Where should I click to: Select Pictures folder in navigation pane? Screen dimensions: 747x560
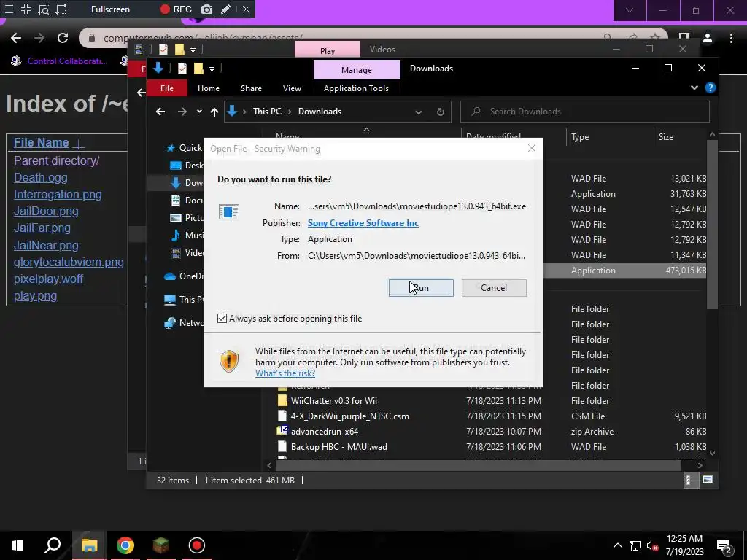click(x=187, y=217)
